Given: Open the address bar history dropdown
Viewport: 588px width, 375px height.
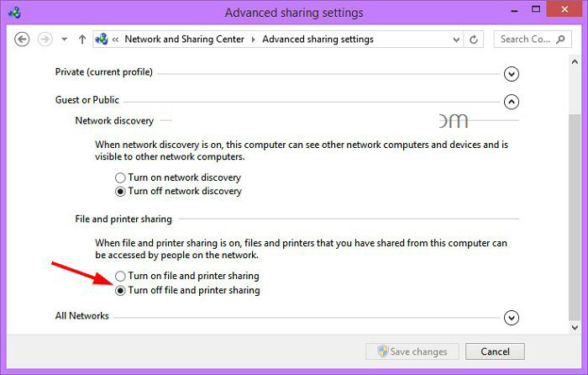Looking at the screenshot, I should point(456,40).
